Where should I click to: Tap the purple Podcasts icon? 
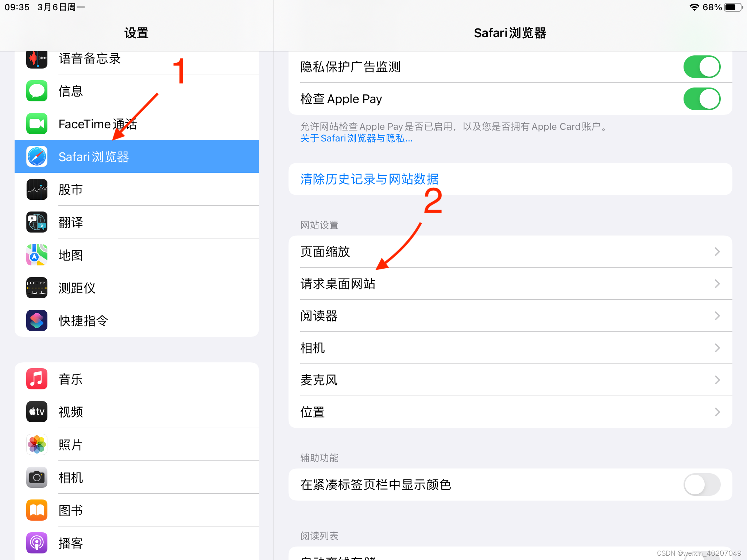click(x=37, y=543)
